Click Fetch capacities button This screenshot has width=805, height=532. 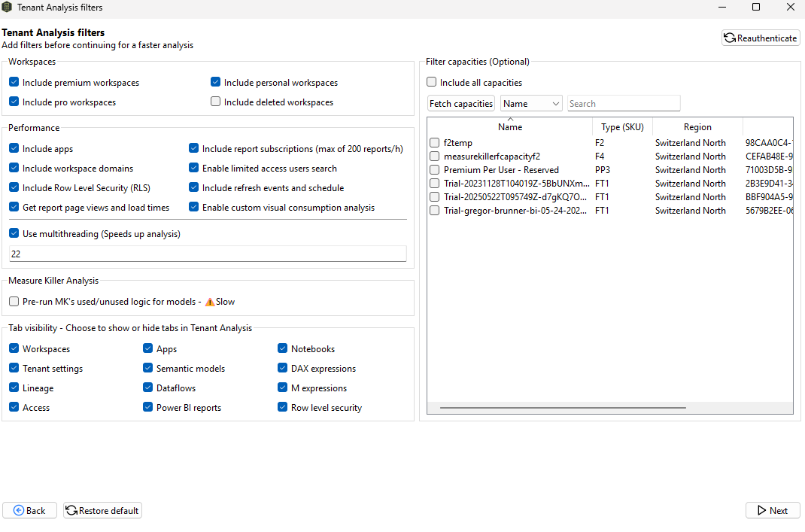(461, 103)
